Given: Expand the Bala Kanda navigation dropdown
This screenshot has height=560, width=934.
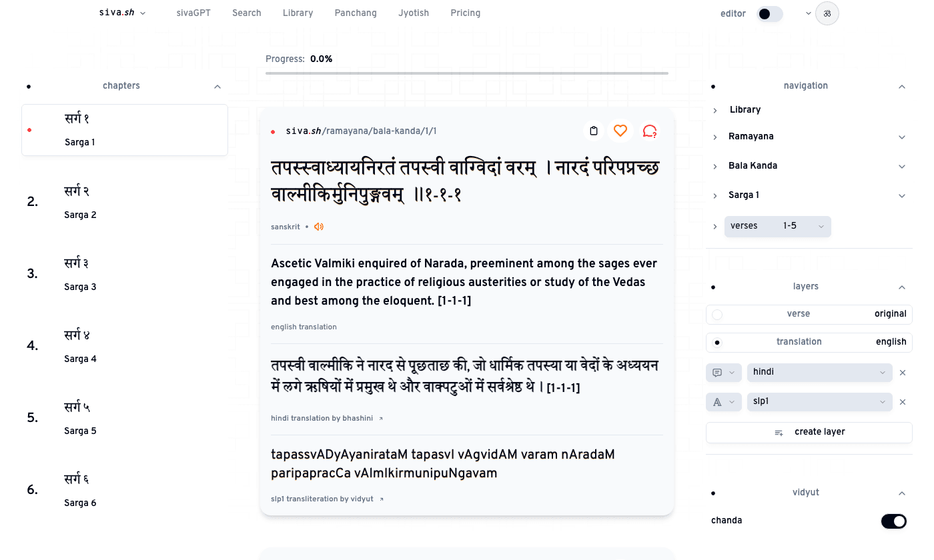Looking at the screenshot, I should (902, 167).
